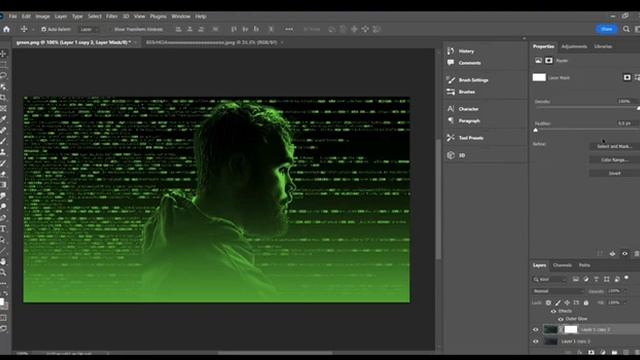Click the add layer mask icon at Layers bottom
640x360 pixels.
click(591, 352)
